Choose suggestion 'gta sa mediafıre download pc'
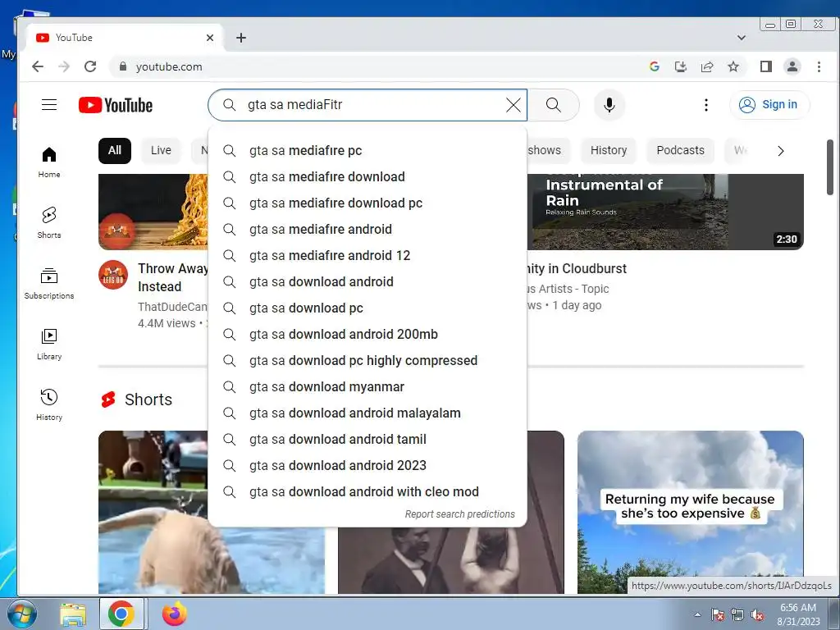 click(367, 203)
